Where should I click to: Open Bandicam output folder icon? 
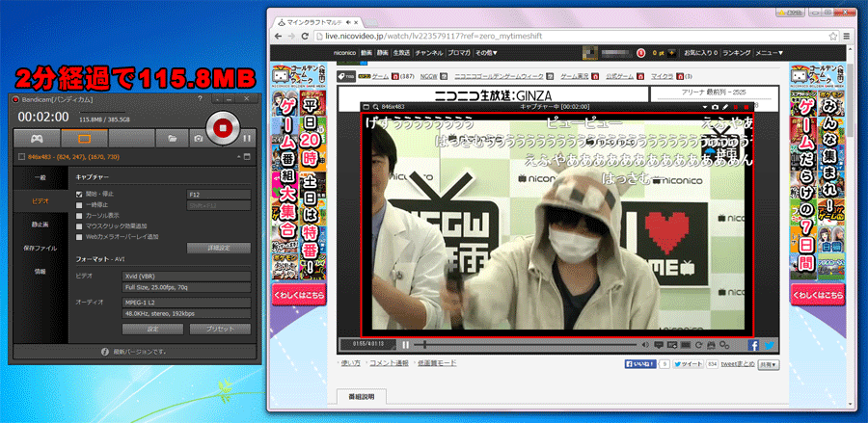173,138
